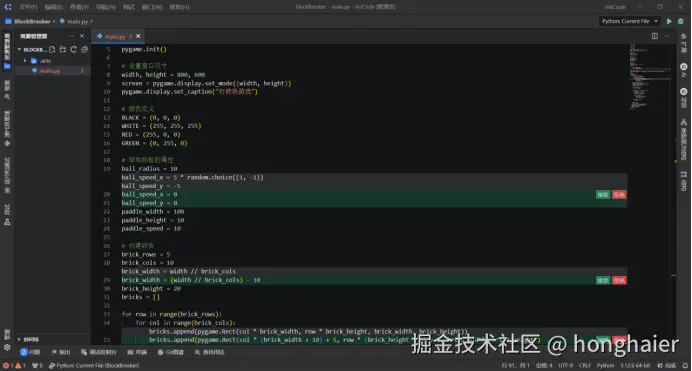The image size is (692, 371).
Task: Change file encoding UTF-8 in status bar
Action: [x=566, y=366]
